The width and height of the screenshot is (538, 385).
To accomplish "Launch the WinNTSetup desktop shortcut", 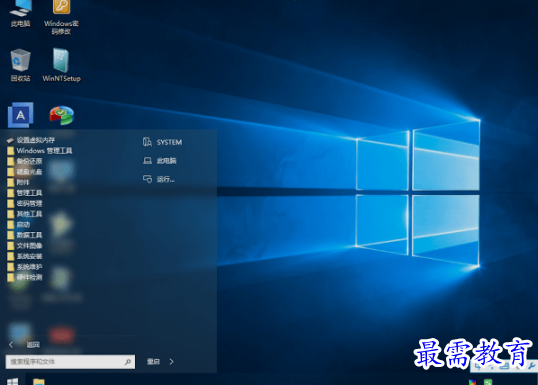I will coord(61,65).
